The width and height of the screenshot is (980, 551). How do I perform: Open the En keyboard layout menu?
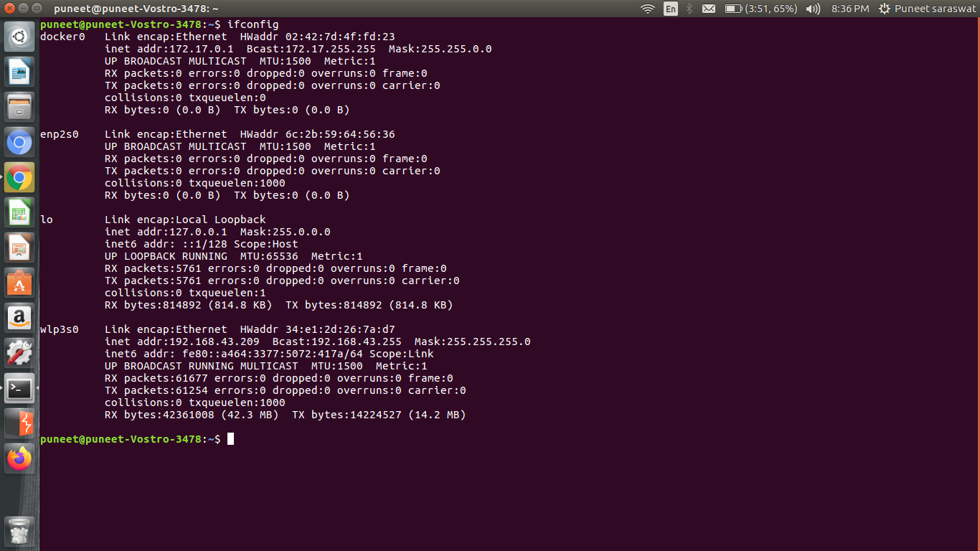click(670, 9)
